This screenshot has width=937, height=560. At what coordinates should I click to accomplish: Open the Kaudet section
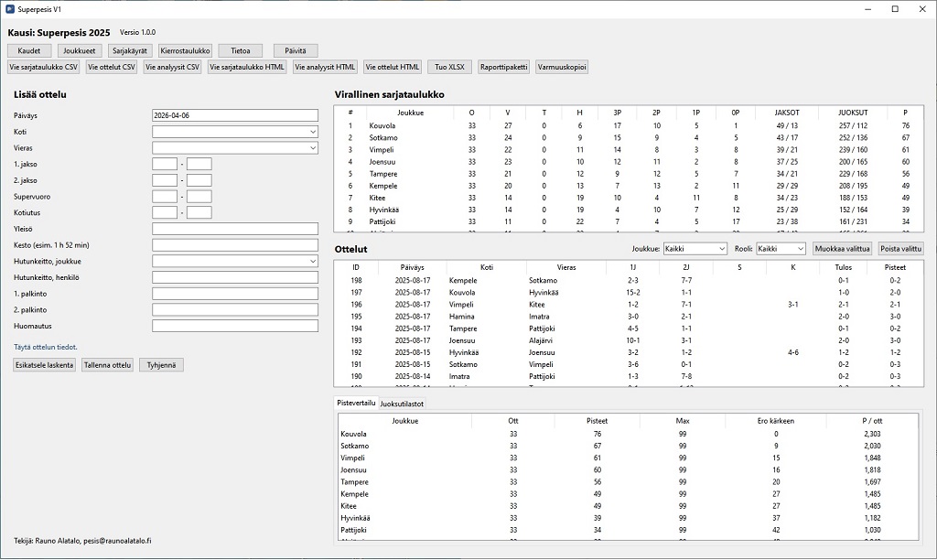coord(29,50)
